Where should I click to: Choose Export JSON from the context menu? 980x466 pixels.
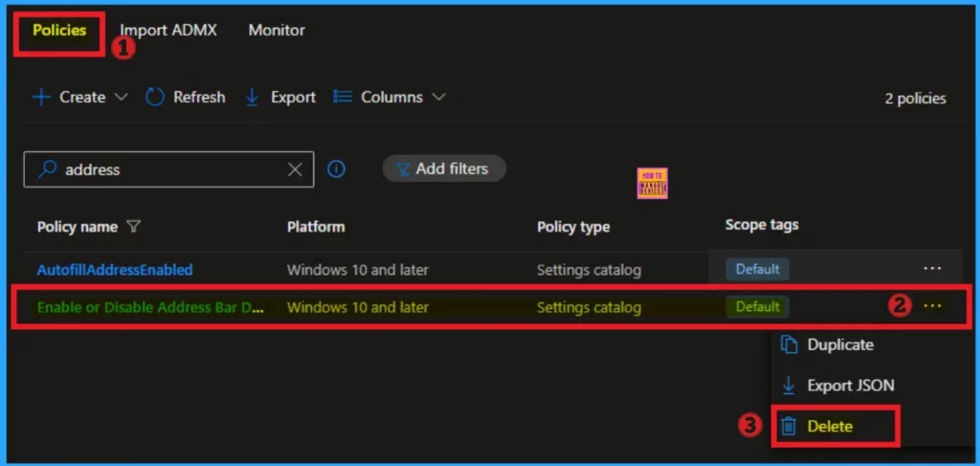850,386
